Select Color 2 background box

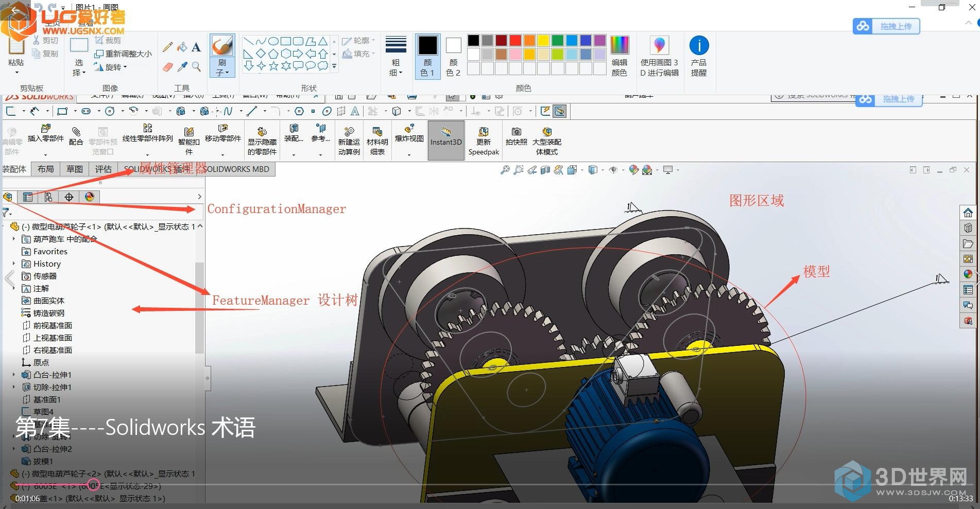pos(453,56)
